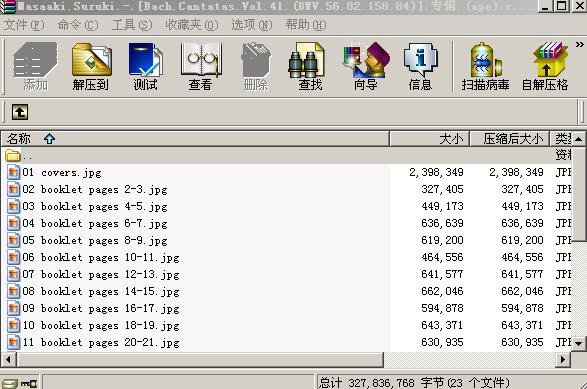Click the vertical scrollbar thumb
The width and height of the screenshot is (587, 389).
point(579,193)
